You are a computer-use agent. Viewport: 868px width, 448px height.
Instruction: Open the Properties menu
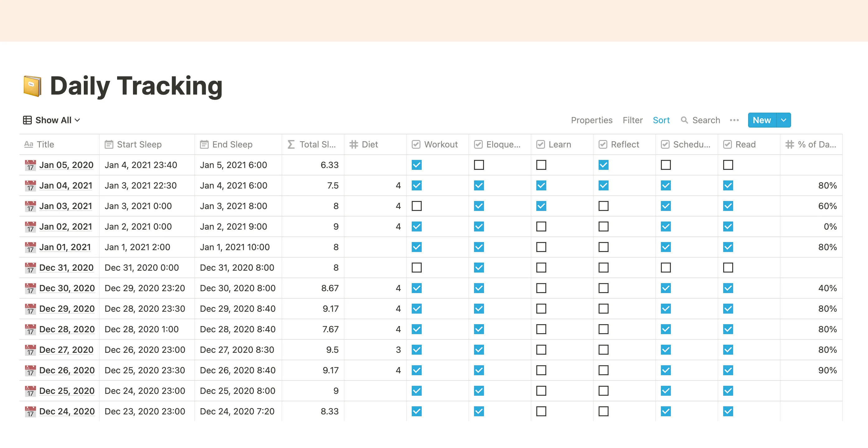(x=592, y=120)
